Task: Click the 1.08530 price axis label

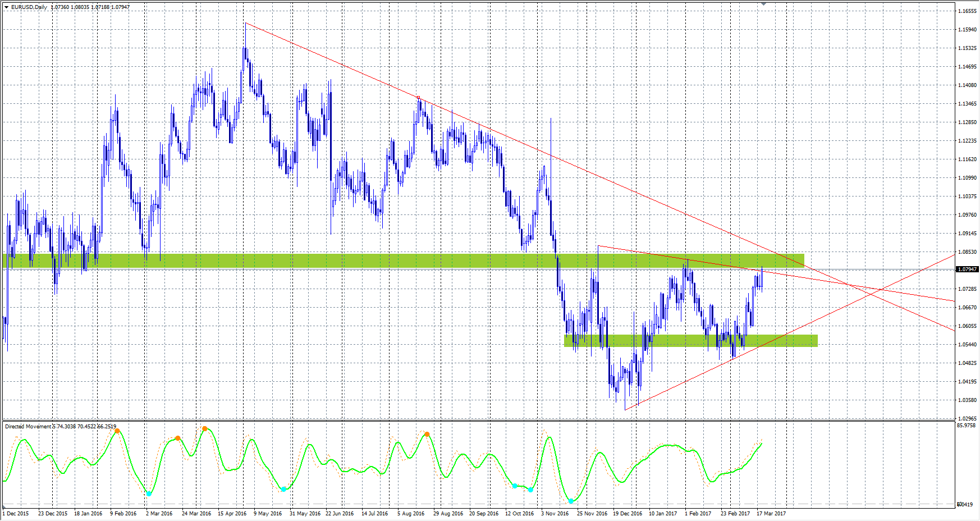Action: point(967,252)
